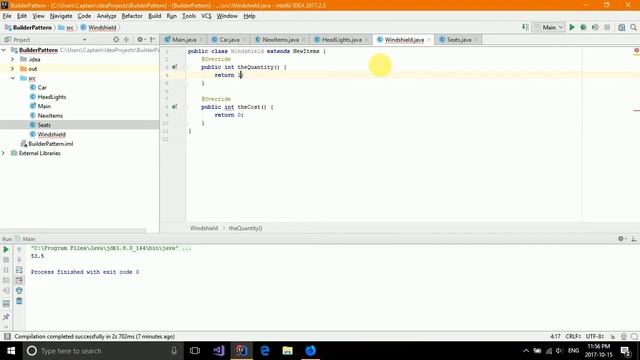Click the Pause Output icon in Run panel
Viewport: 640px width, 360px height.
[6, 270]
